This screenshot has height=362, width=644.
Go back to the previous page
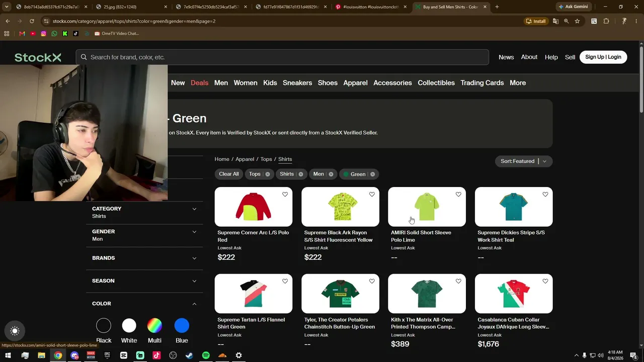click(8, 21)
